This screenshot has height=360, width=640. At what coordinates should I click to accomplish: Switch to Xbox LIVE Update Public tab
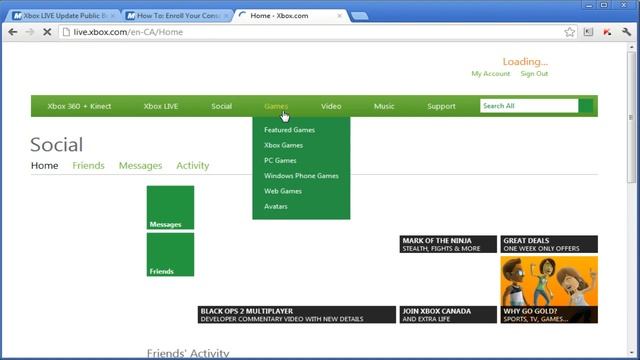pos(63,16)
